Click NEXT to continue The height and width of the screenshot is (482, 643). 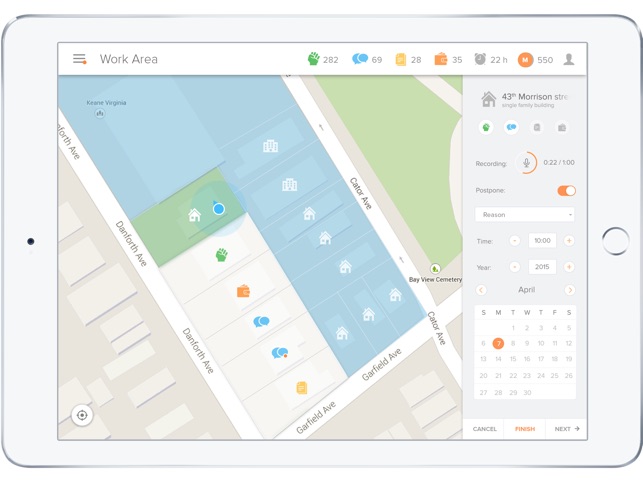tap(567, 429)
